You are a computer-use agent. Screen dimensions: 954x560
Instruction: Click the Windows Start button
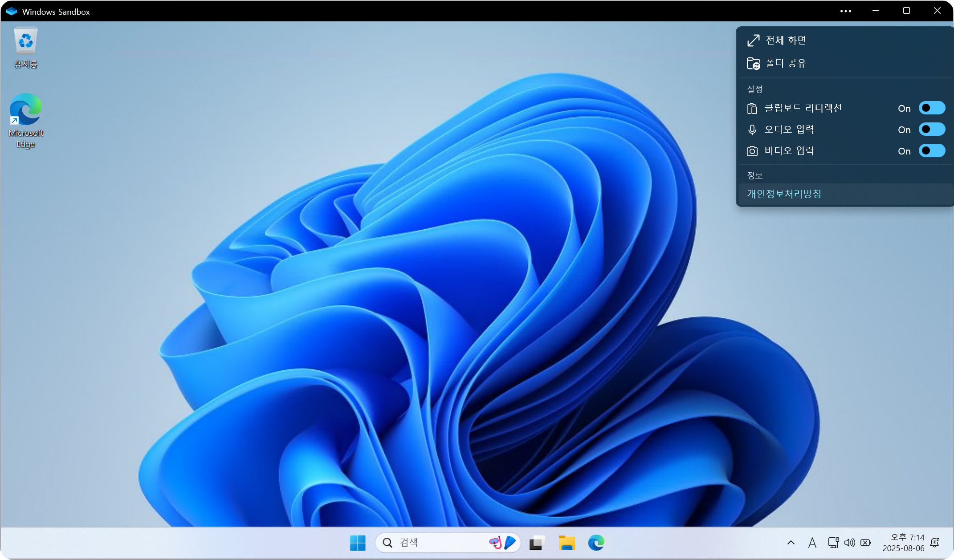pos(357,543)
